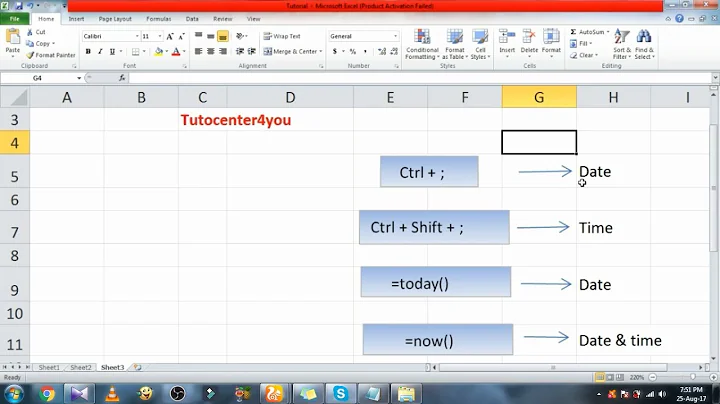720x404 pixels.
Task: Toggle Center horizontal alignment
Action: pyautogui.click(x=210, y=51)
